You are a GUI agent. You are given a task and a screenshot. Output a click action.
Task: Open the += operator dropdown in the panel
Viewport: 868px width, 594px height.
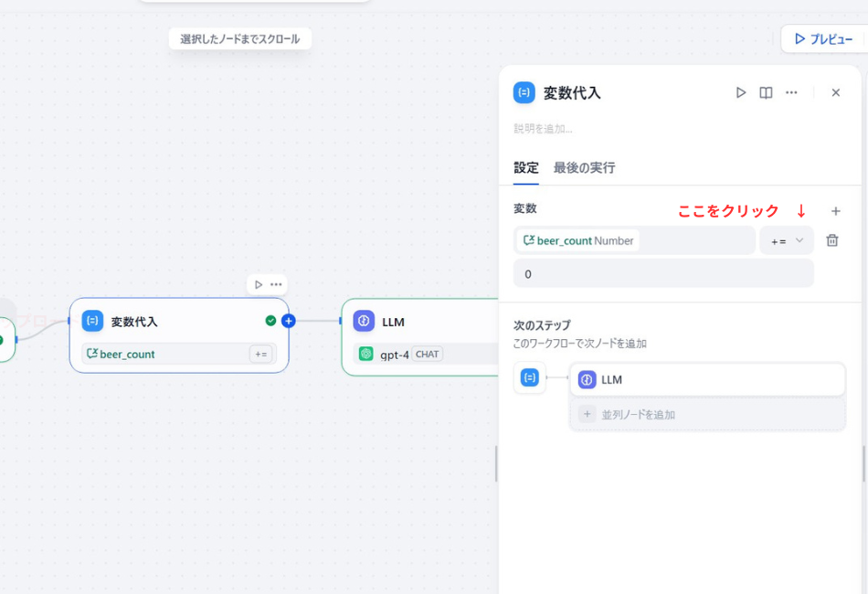[786, 239]
